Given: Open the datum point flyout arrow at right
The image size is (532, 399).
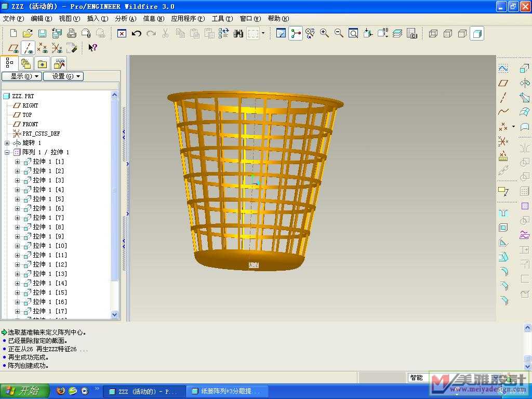Looking at the screenshot, I should (513, 127).
